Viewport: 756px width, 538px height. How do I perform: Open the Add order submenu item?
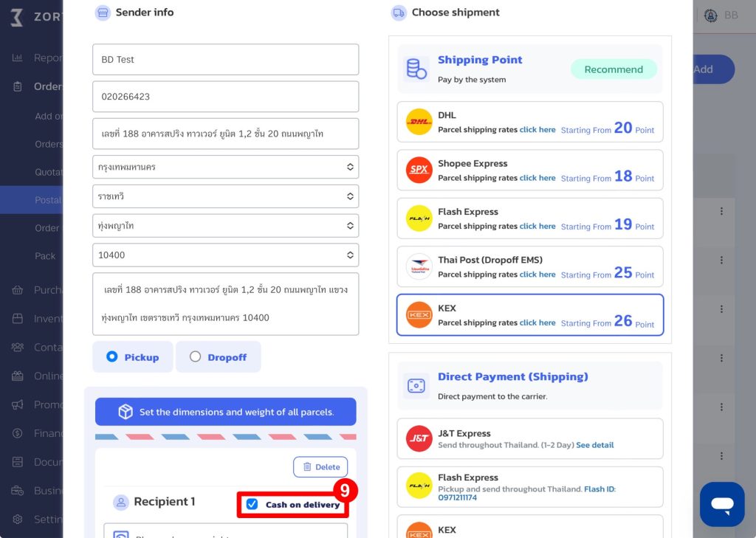(x=48, y=116)
